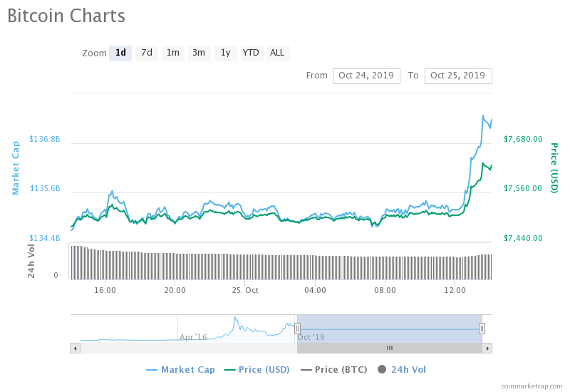The image size is (570, 392).
Task: Click the Market Cap axis title
Action: tap(16, 168)
